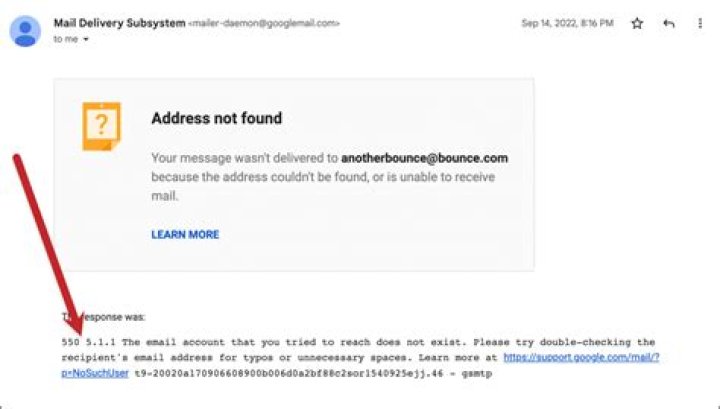The image size is (720, 409).
Task: Click the orange question mark icon
Action: (x=101, y=127)
